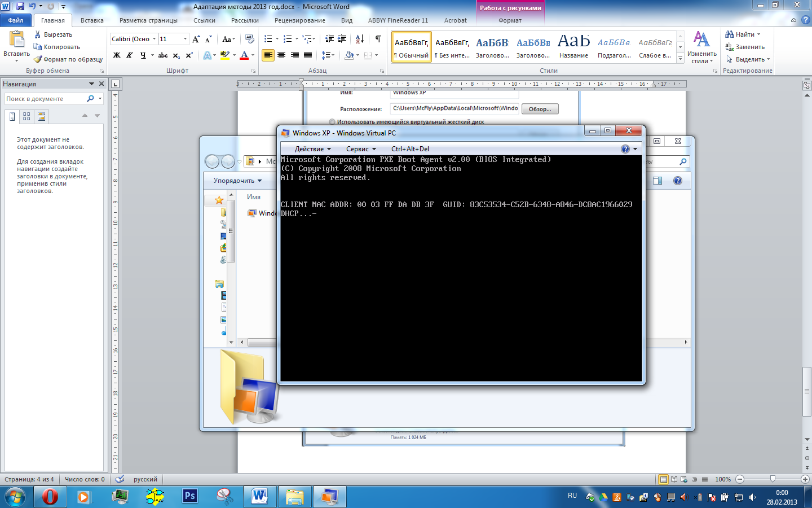
Task: Clear formatting with eraser icon
Action: (x=250, y=39)
